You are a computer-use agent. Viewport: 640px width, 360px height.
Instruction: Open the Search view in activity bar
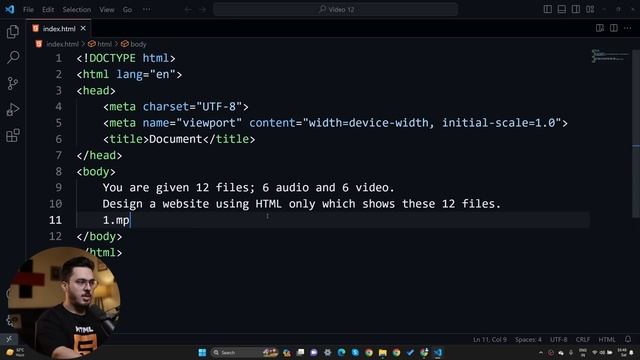tap(13, 58)
